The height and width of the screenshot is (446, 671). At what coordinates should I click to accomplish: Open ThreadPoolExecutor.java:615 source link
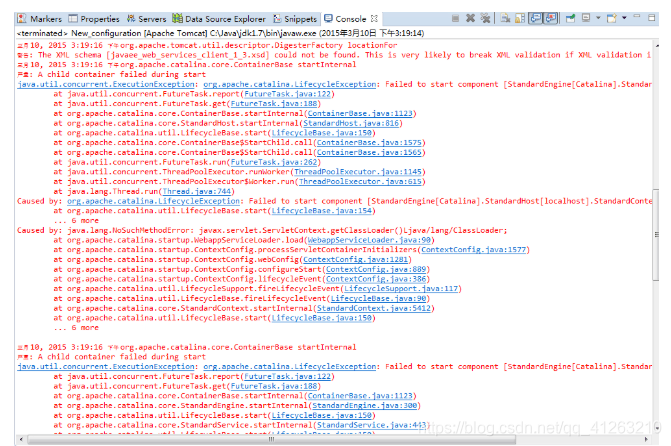pyautogui.click(x=360, y=181)
